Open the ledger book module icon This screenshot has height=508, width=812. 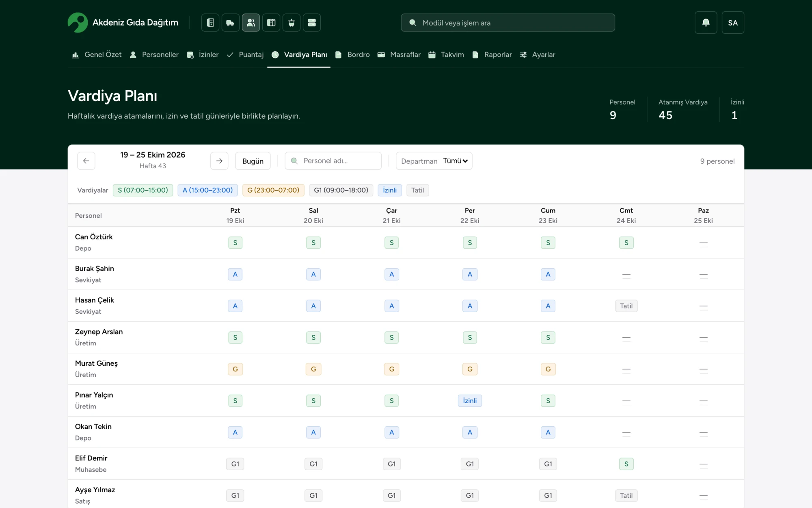210,23
